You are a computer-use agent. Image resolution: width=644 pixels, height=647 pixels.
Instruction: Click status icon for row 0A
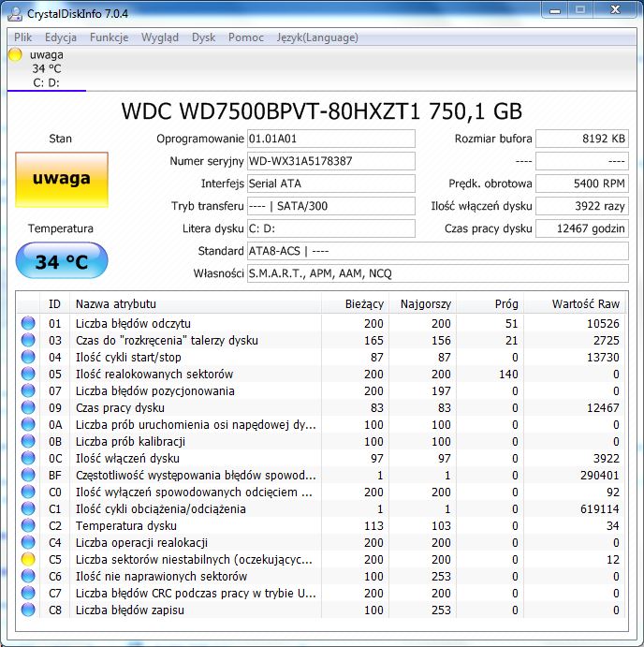28,424
